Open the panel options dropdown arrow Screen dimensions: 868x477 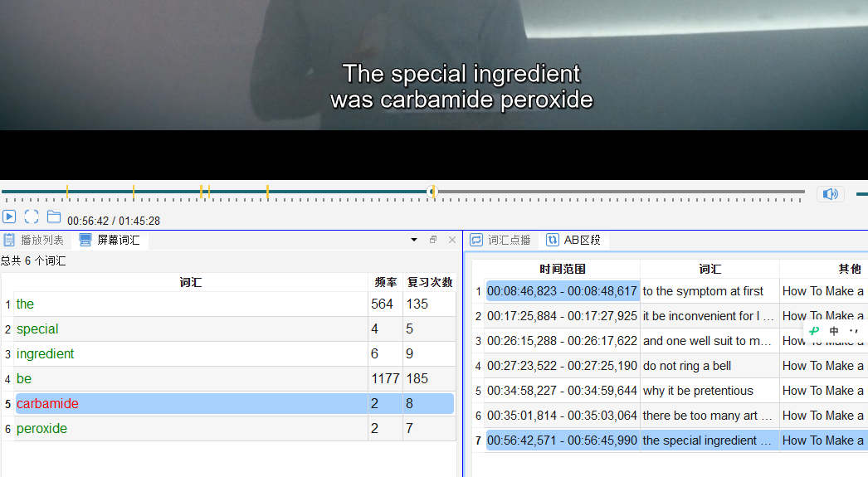(x=413, y=241)
